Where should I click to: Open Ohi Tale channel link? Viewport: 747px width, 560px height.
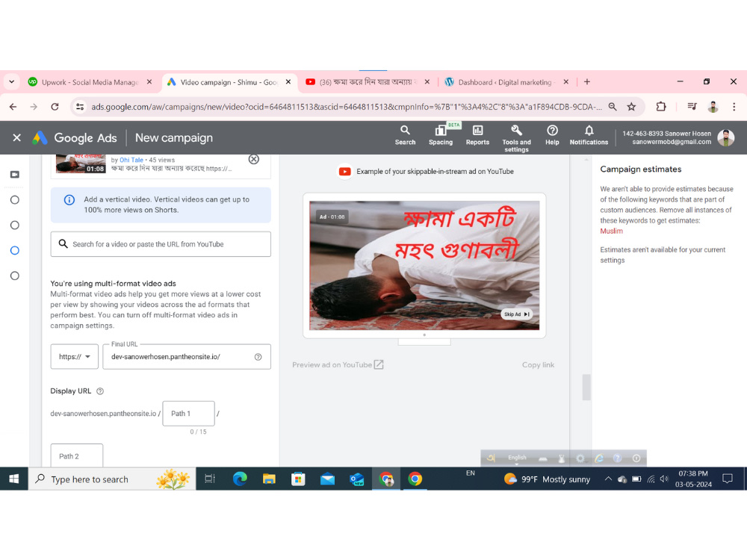pyautogui.click(x=131, y=160)
